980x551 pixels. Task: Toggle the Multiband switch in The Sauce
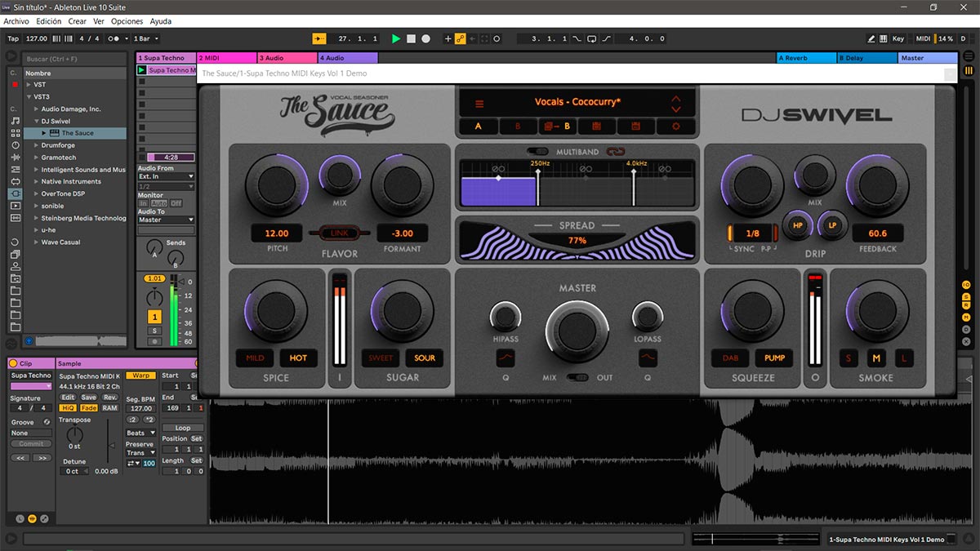(538, 152)
